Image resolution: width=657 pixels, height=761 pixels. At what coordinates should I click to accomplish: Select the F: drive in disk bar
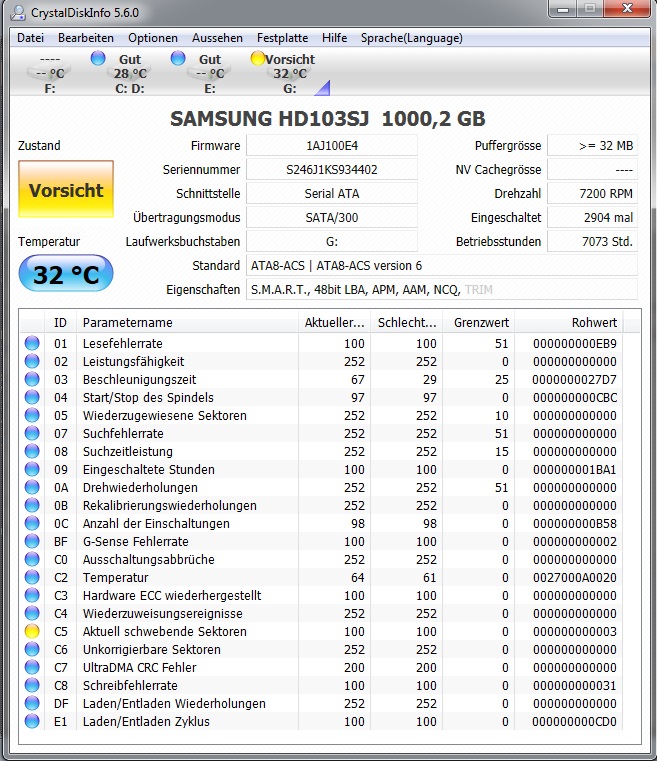click(49, 74)
